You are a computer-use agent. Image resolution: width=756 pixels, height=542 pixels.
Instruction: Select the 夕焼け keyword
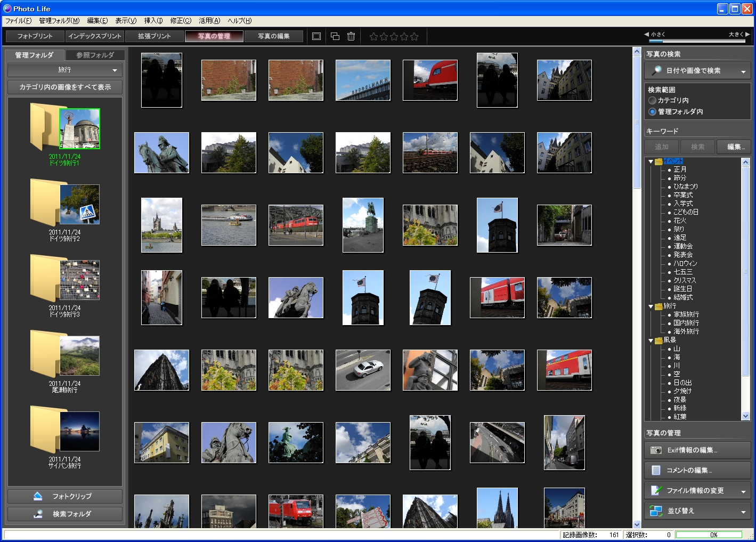682,391
